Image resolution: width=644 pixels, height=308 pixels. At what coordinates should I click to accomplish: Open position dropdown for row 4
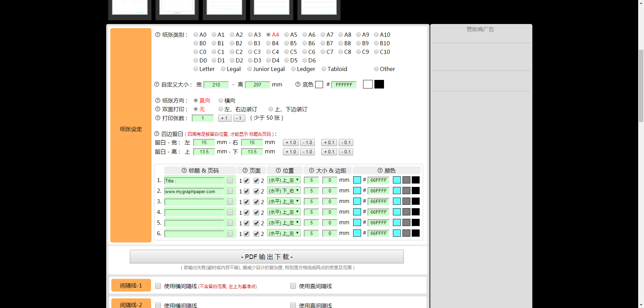[x=284, y=212]
